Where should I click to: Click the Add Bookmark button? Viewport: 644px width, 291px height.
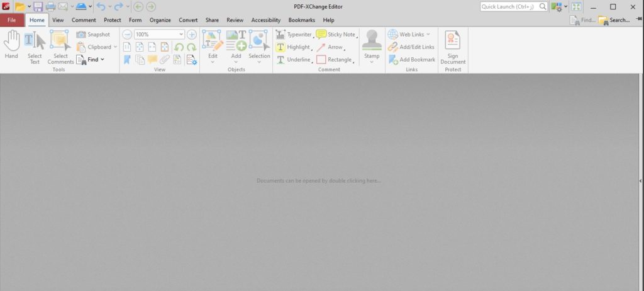[x=412, y=59]
